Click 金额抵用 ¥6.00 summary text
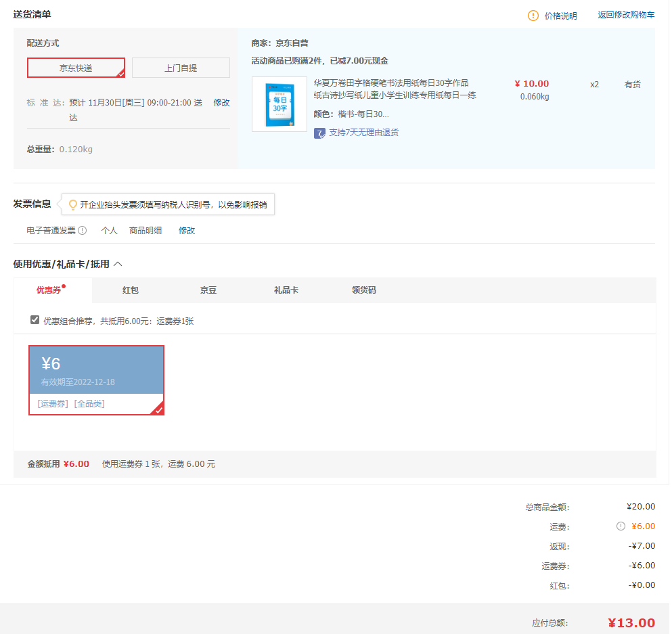 pyautogui.click(x=58, y=464)
